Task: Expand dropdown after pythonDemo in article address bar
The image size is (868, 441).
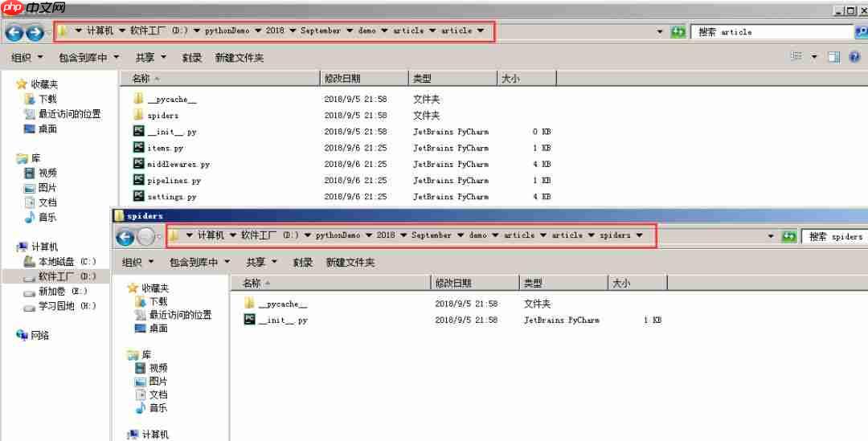Action: [x=258, y=31]
